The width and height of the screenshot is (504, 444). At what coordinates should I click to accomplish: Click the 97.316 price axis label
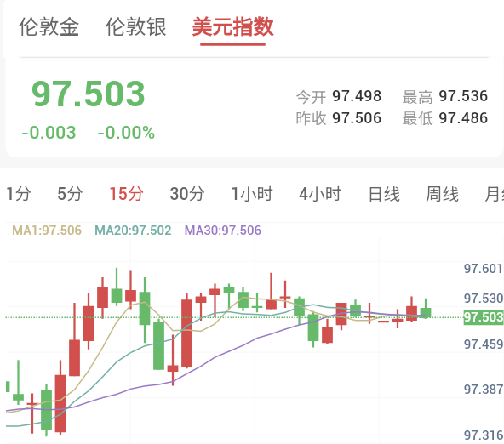(483, 435)
